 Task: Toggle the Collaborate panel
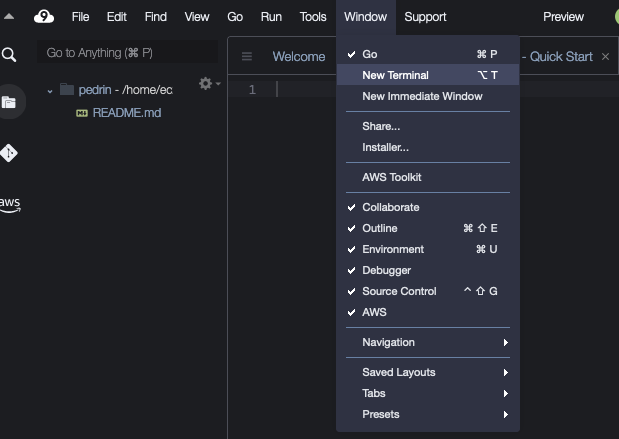point(428,207)
